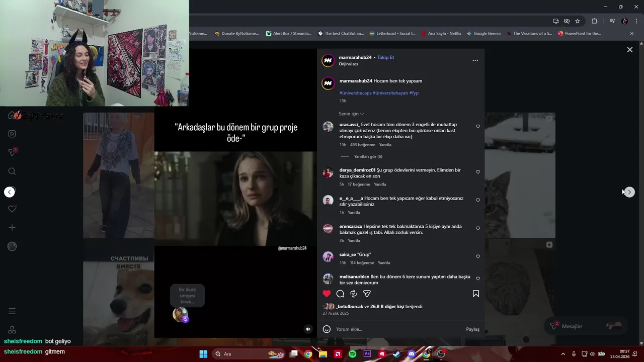This screenshot has height=362, width=644.
Task: Open the 'Ana Sayfa - Netflix' bookmark
Action: coord(441,34)
